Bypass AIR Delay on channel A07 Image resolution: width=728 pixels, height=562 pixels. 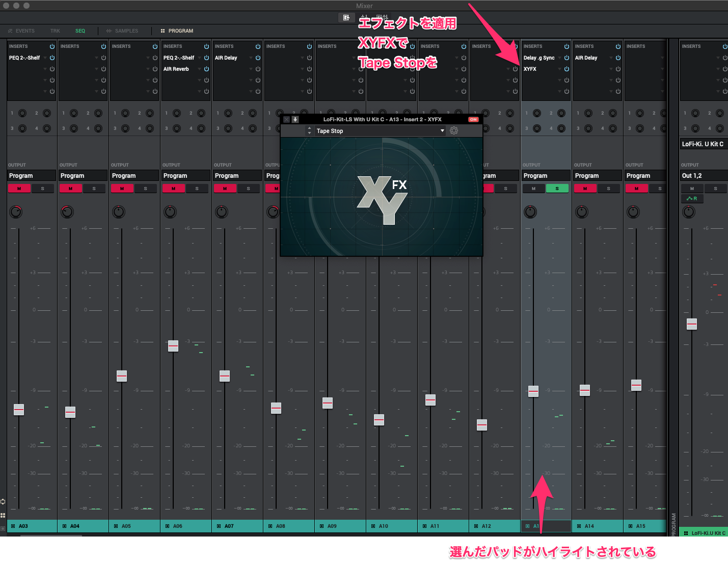tap(258, 58)
